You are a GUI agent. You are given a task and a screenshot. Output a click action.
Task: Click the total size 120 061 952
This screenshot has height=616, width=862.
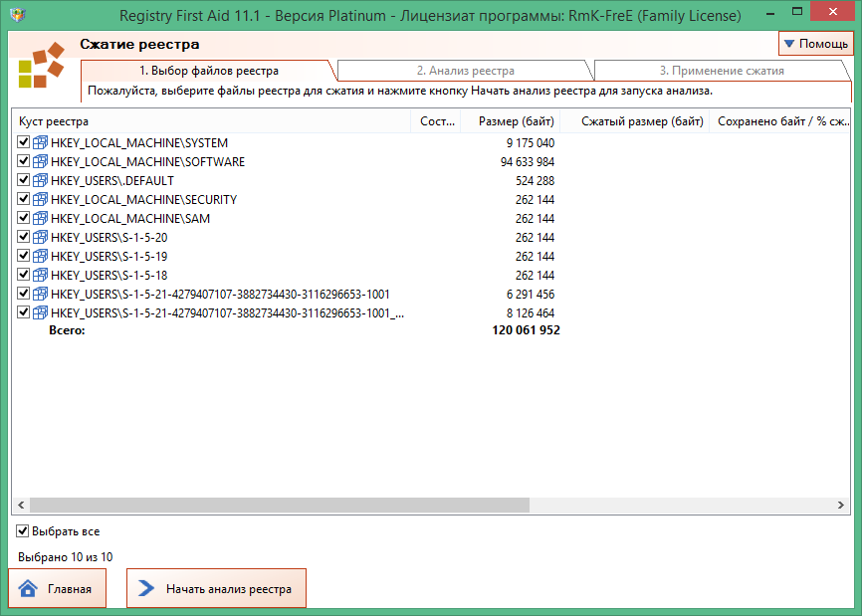(x=526, y=330)
